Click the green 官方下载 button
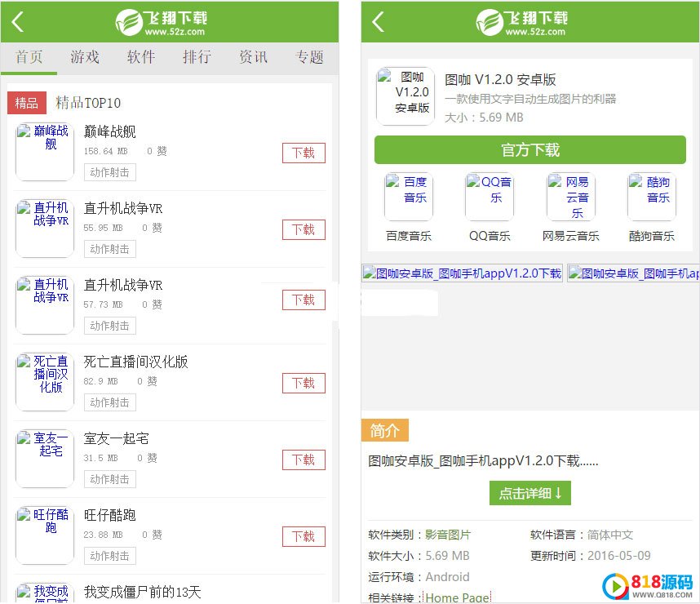Screen dimensions: 700x604 (530, 149)
